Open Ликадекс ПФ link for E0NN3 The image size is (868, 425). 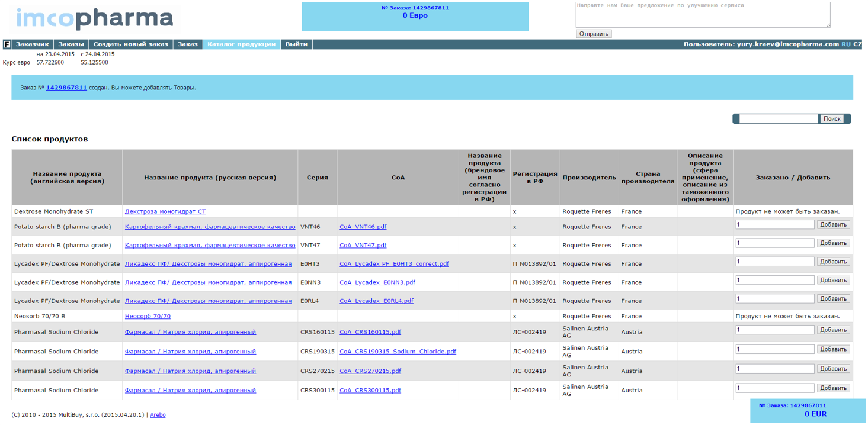tap(208, 282)
